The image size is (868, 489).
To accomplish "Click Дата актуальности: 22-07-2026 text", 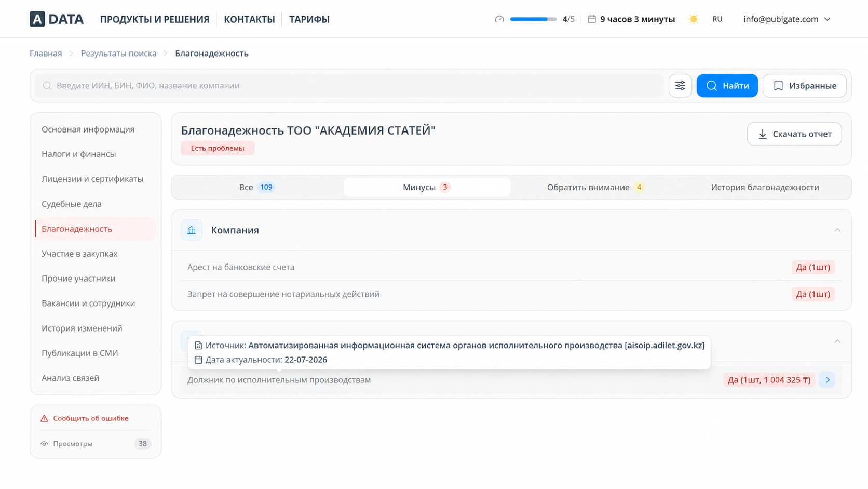I will point(266,360).
